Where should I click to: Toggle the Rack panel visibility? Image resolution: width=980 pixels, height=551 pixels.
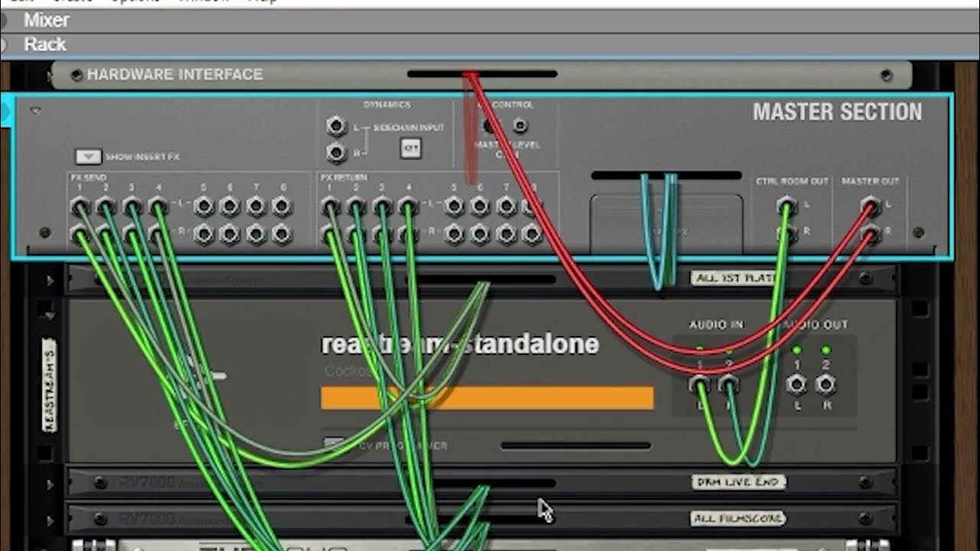[3, 45]
